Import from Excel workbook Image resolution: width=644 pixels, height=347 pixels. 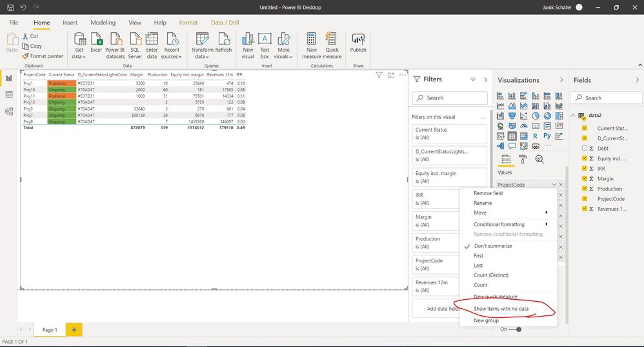[96, 43]
